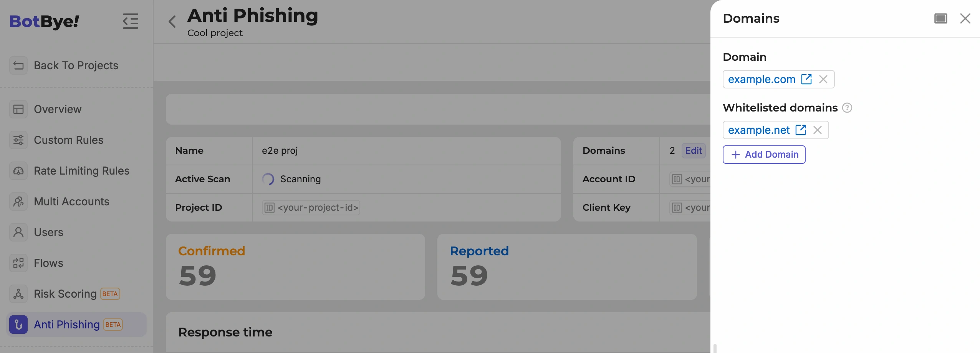Click the Overview layout icon
The height and width of the screenshot is (353, 980).
[x=18, y=109]
